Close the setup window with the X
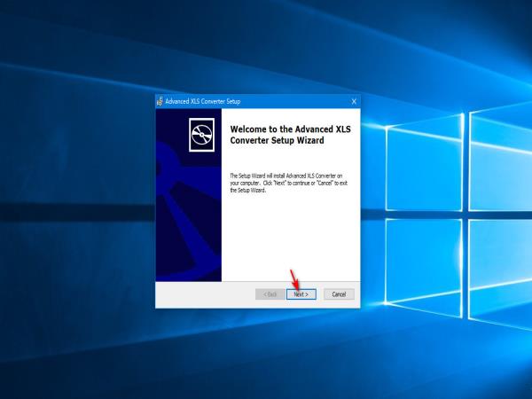 pos(354,101)
